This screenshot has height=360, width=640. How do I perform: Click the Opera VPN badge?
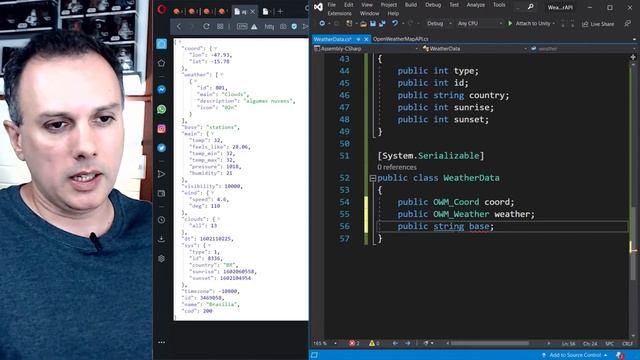242,27
